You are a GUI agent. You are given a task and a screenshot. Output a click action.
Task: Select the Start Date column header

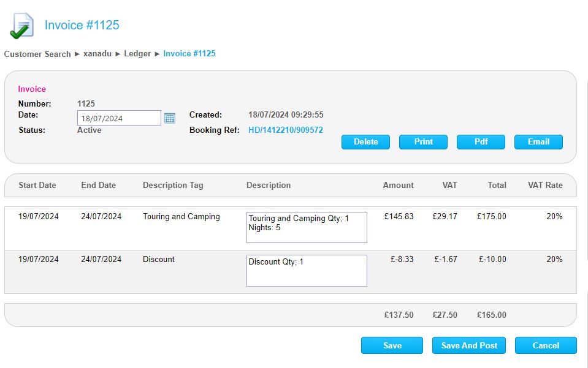37,185
